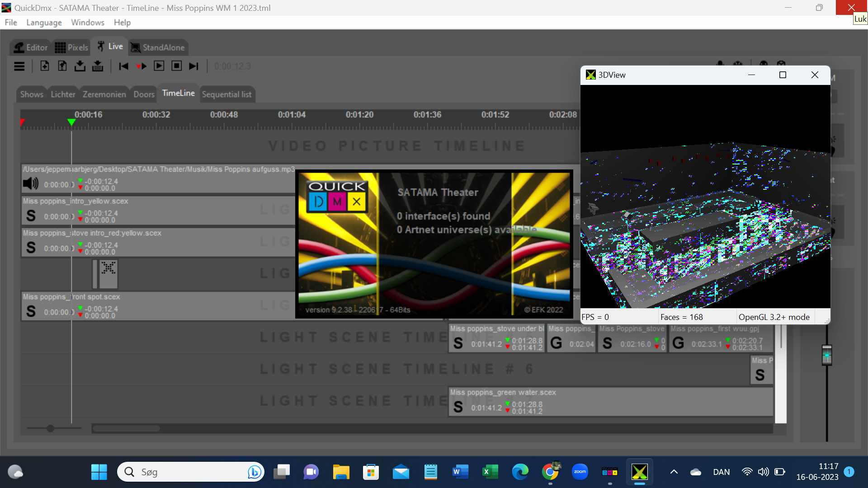Jump to timeline start with skip-back button
The image size is (868, 488).
pos(123,66)
